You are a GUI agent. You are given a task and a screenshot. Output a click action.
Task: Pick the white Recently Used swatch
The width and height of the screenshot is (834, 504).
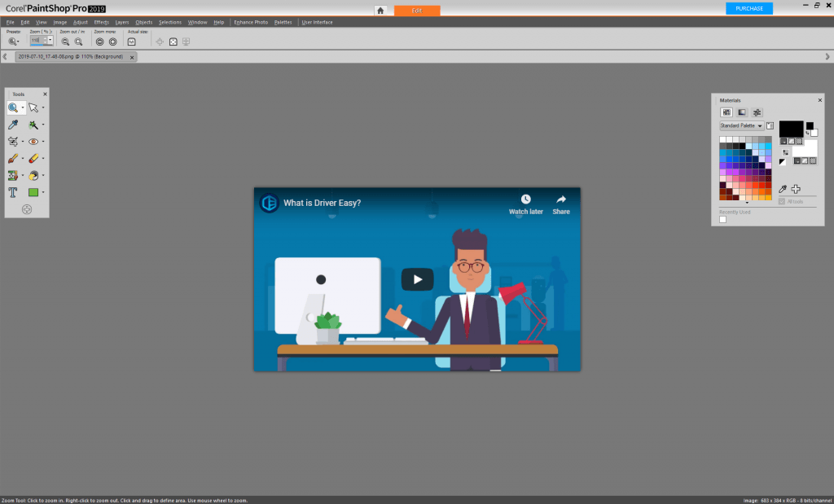coord(723,220)
